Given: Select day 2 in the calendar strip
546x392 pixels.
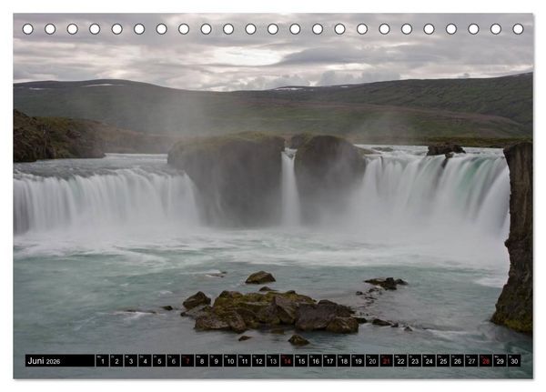Looking at the screenshot, I should tap(116, 361).
